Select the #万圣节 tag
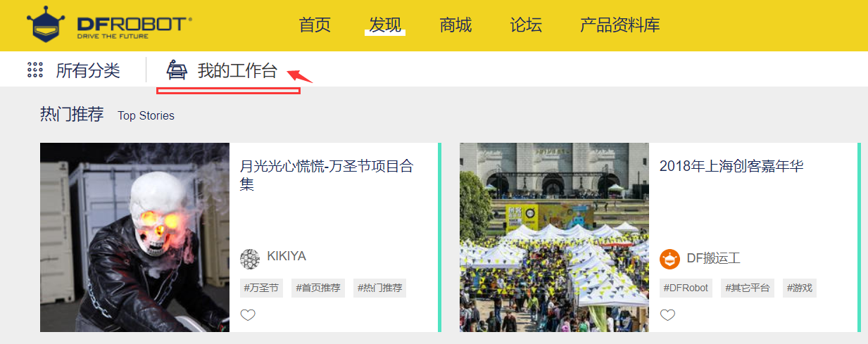 coord(261,288)
